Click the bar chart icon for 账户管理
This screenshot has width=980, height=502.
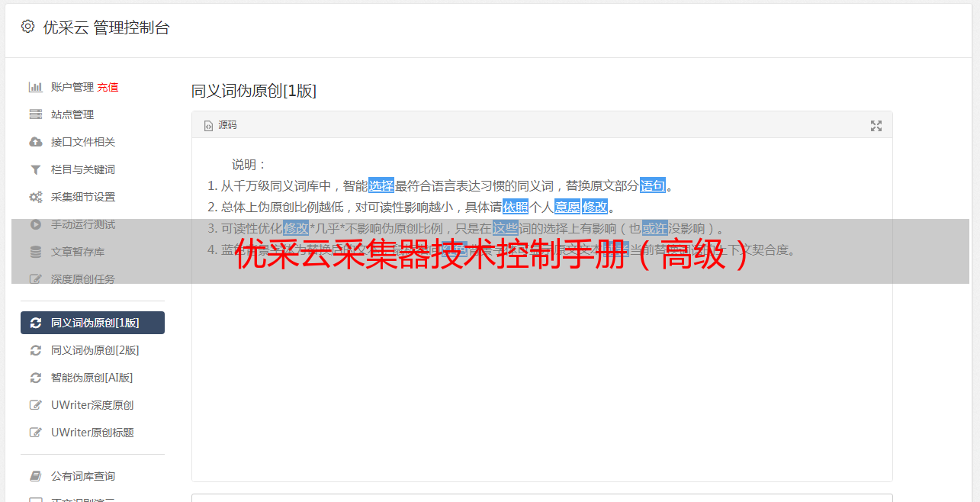(35, 87)
